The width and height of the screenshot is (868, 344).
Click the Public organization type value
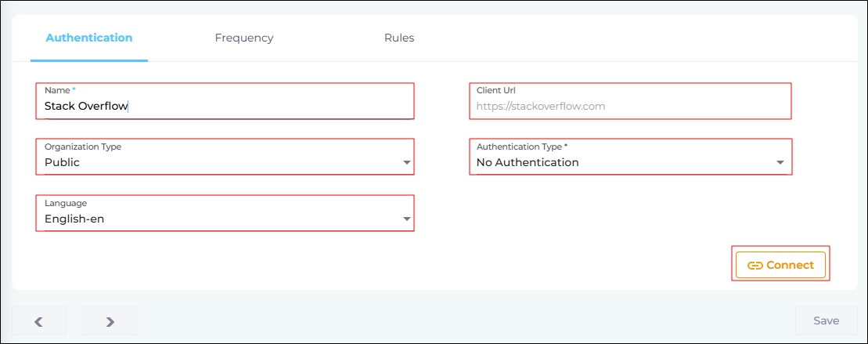(63, 163)
